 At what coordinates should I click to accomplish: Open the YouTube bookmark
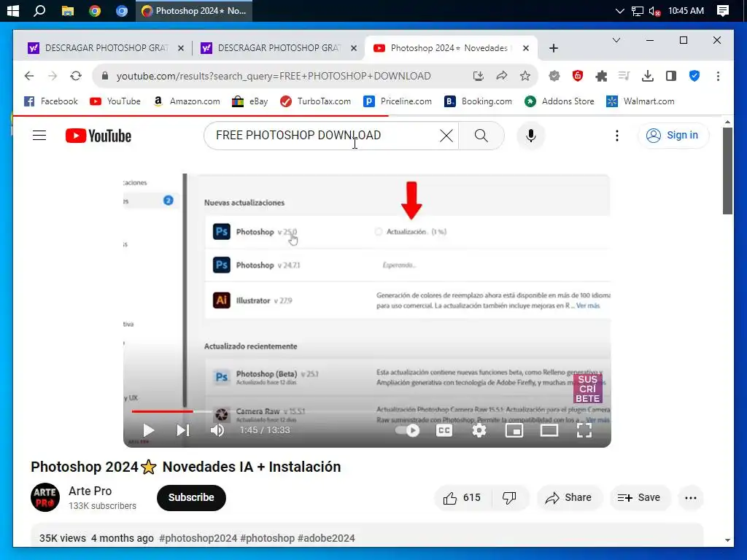pyautogui.click(x=115, y=101)
